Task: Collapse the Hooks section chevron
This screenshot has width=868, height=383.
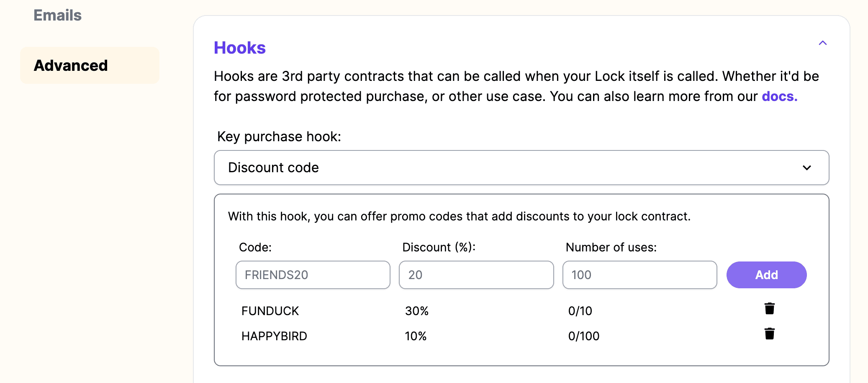Action: (x=822, y=43)
